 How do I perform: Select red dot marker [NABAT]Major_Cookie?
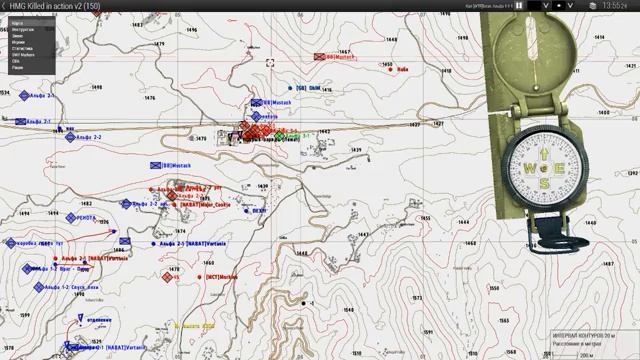[x=174, y=204]
